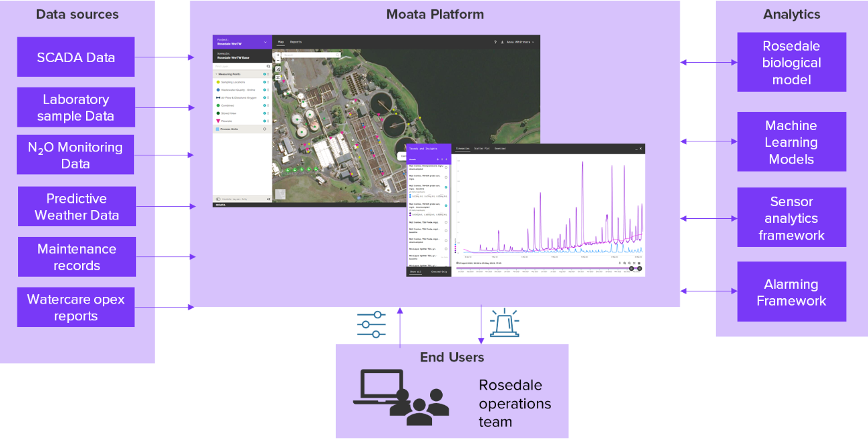Toggle the Visible Layers Only switch
This screenshot has width=868, height=441.
click(218, 199)
